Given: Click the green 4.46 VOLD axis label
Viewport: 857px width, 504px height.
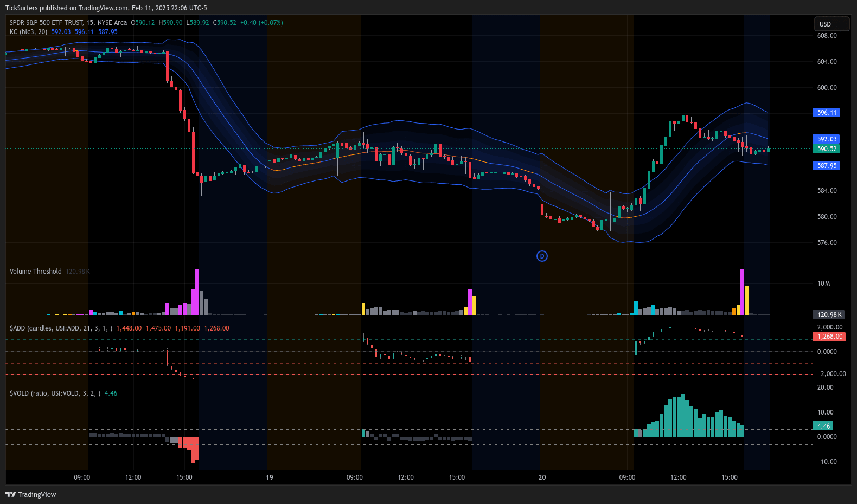Looking at the screenshot, I should (823, 427).
